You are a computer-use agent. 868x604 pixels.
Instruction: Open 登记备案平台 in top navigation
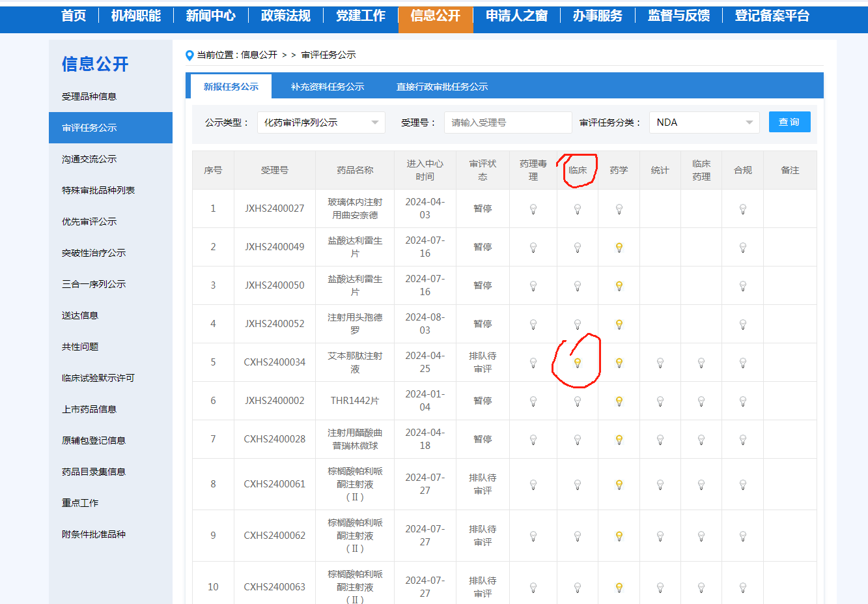coord(772,16)
